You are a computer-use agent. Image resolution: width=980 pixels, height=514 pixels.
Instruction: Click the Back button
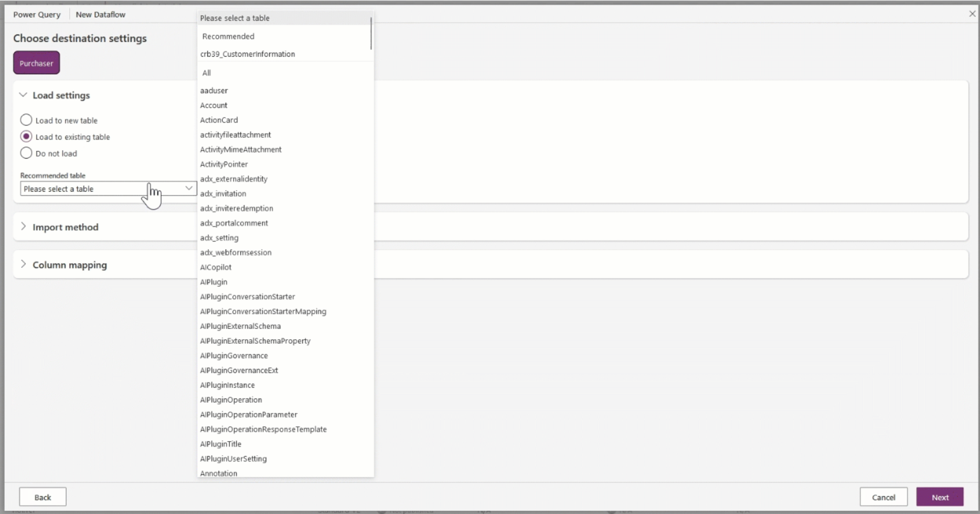coord(42,497)
